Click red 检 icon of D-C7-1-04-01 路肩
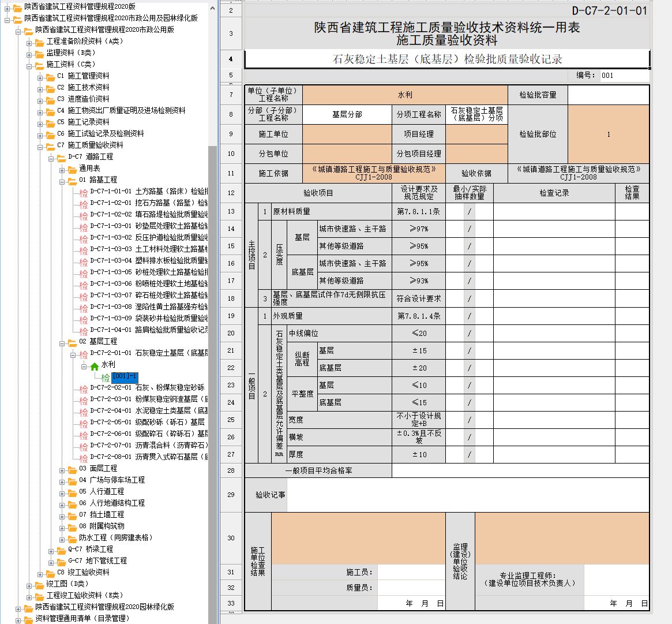This screenshot has width=672, height=624. (x=84, y=331)
